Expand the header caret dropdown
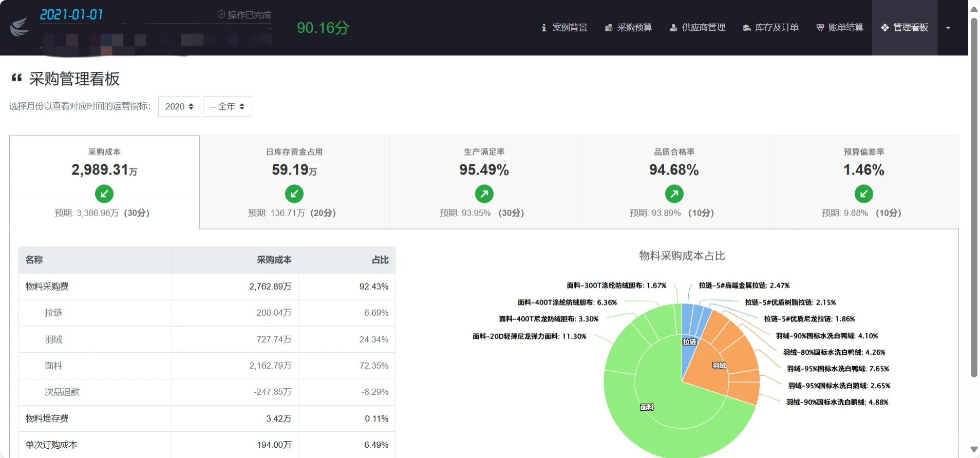Viewport: 980px width, 458px height. 948,28
